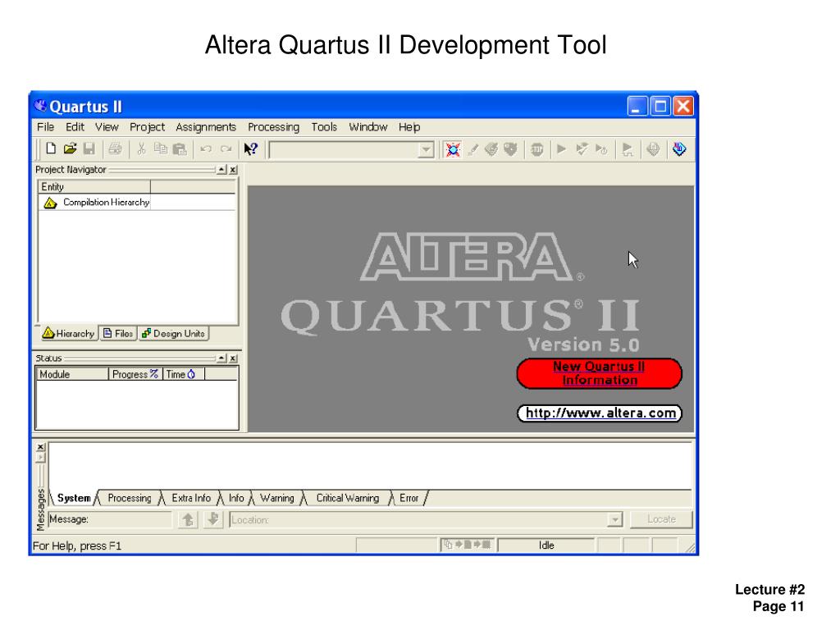Click the Cut scissors icon
This screenshot has height=630, width=840.
point(141,149)
